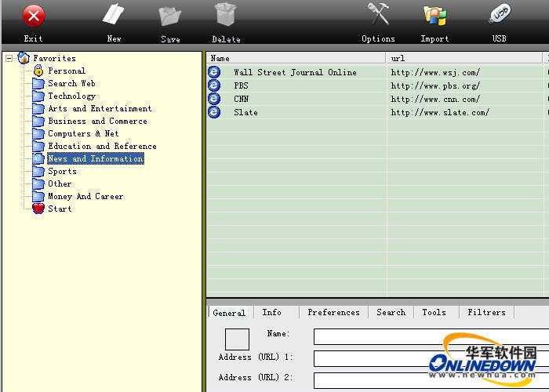This screenshot has height=392, width=549.
Task: Click the red Exit icon
Action: pos(34,16)
